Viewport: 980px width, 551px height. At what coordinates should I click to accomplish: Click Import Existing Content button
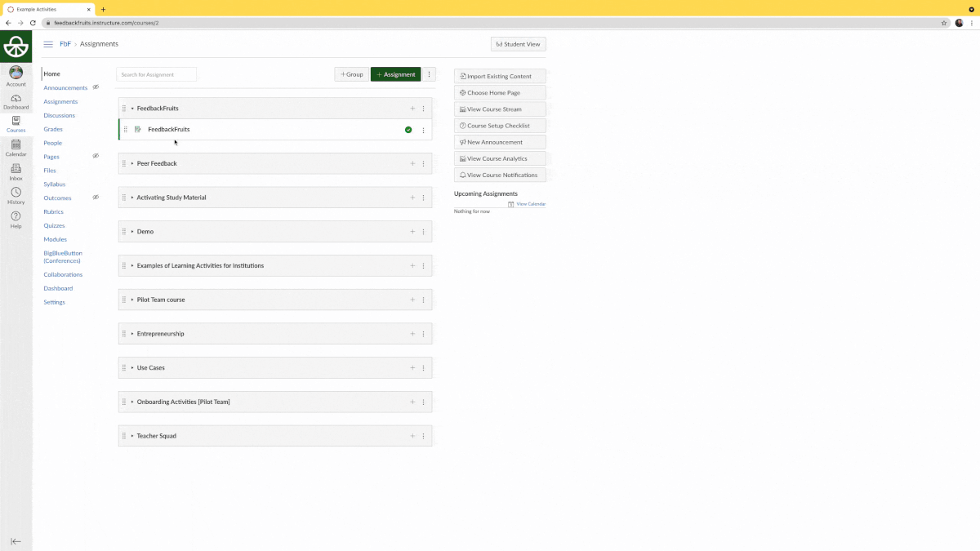pyautogui.click(x=500, y=76)
